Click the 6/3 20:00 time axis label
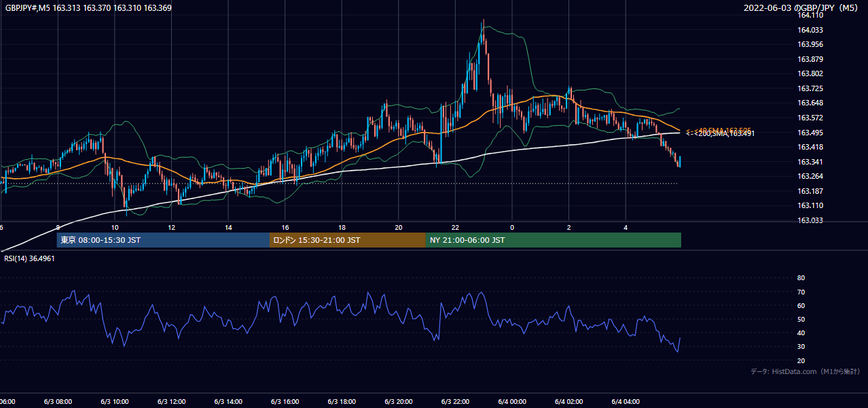 point(398,401)
